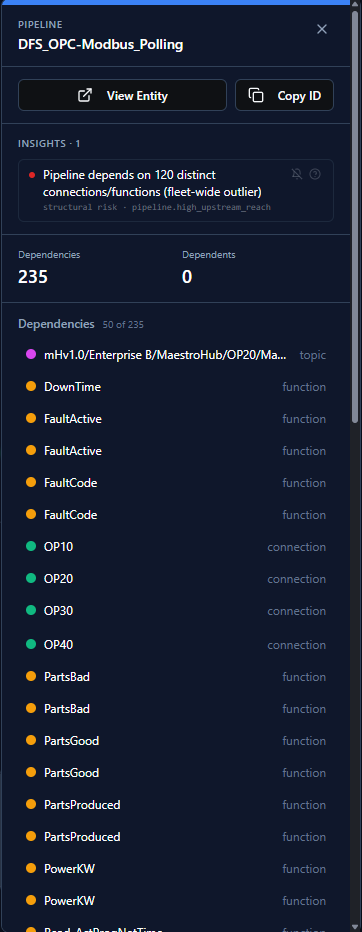The image size is (362, 932).
Task: Open the mHv1.0/Enterprise B topic dependency
Action: 176,355
